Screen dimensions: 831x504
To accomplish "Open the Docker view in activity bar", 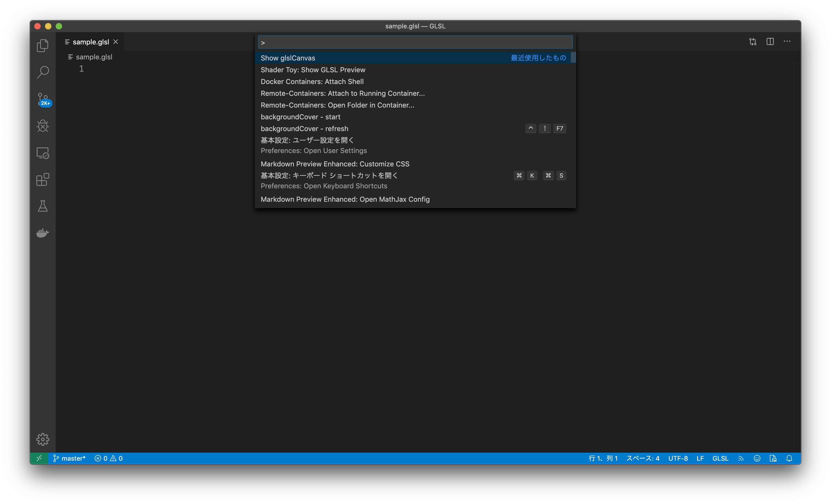I will click(43, 233).
